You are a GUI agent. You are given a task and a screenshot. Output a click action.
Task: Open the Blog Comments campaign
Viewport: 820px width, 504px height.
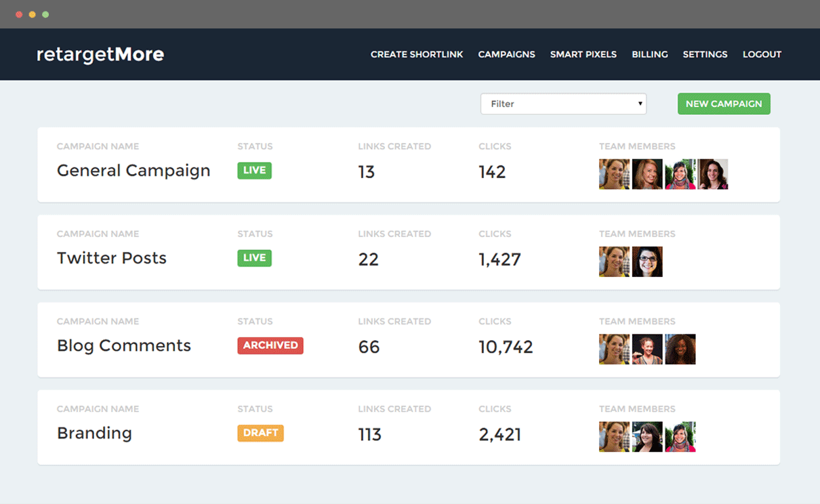point(124,345)
